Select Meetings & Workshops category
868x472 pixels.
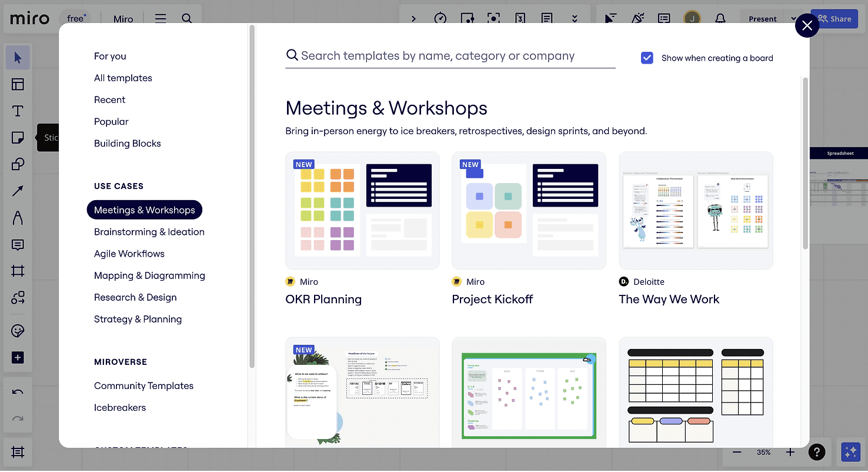tap(145, 210)
